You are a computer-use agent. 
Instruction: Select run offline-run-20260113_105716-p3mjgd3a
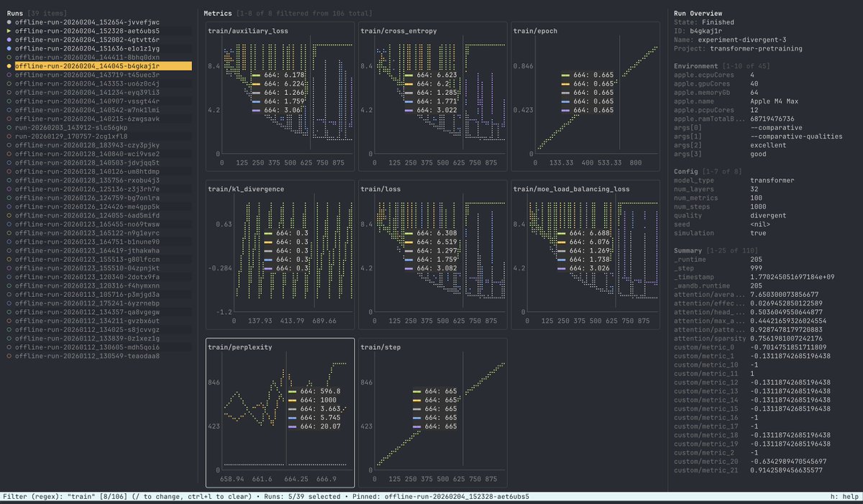[99, 293]
